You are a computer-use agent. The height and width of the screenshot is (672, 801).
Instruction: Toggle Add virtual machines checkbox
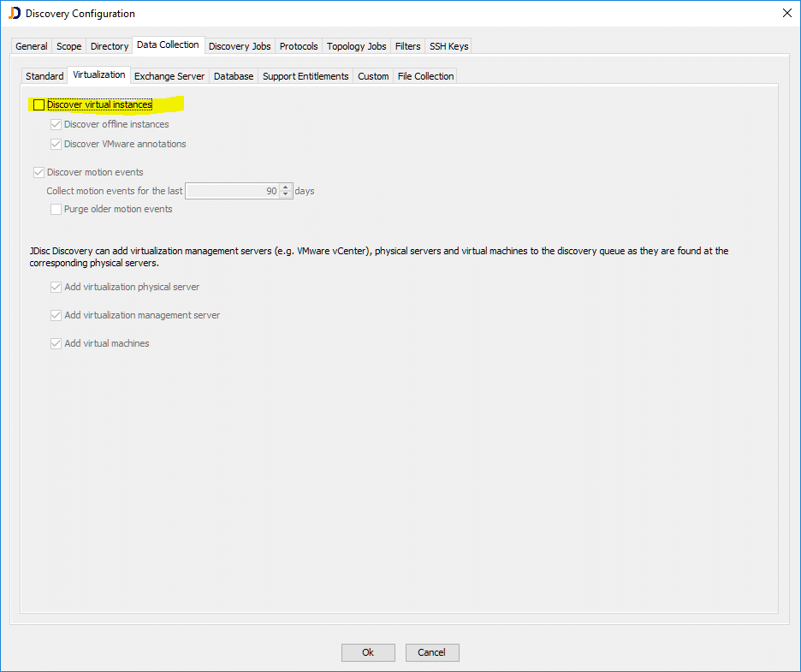[x=56, y=344]
